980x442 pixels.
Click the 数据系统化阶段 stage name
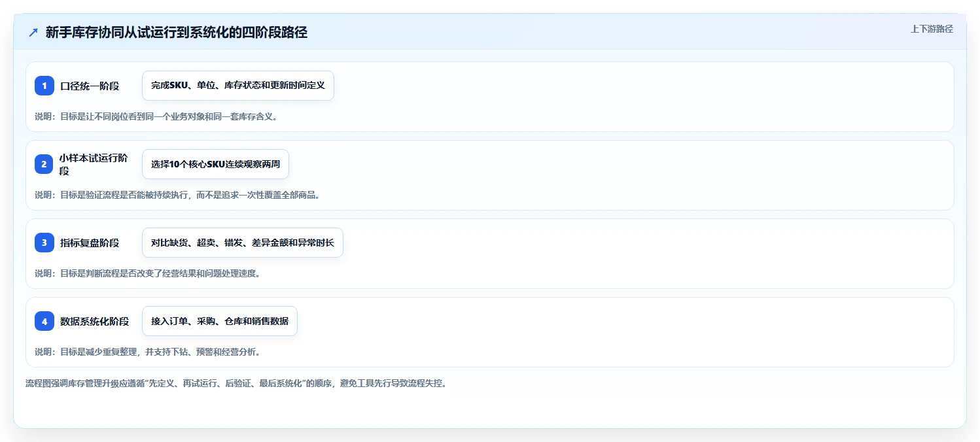pyautogui.click(x=95, y=321)
